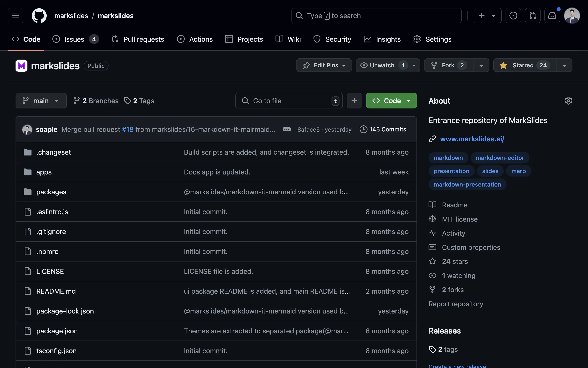This screenshot has width=588, height=368.
Task: Focus the Type / to search field
Action: pyautogui.click(x=376, y=16)
